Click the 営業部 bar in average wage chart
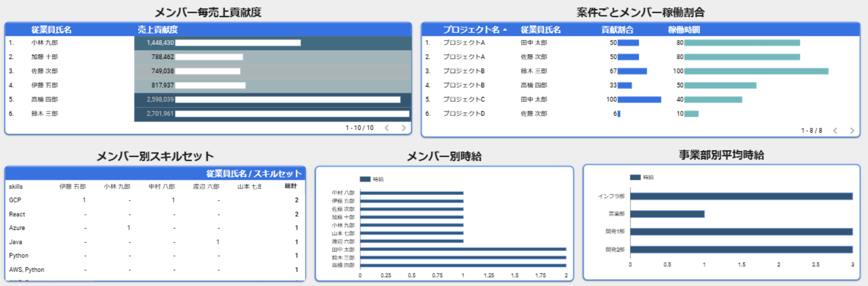 pos(667,214)
